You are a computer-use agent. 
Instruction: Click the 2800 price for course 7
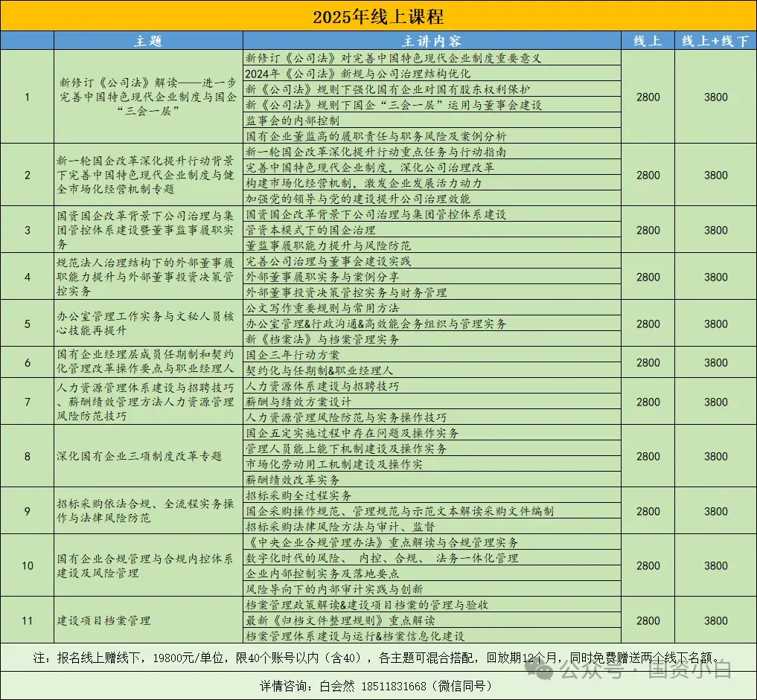click(648, 402)
